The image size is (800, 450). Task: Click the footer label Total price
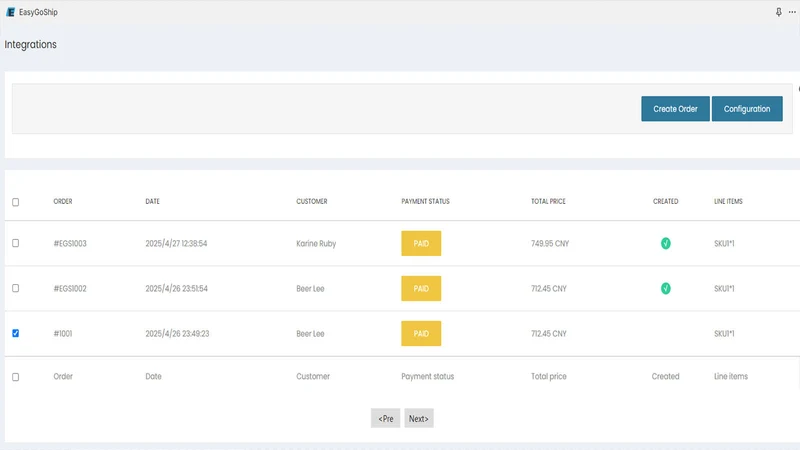click(x=548, y=376)
